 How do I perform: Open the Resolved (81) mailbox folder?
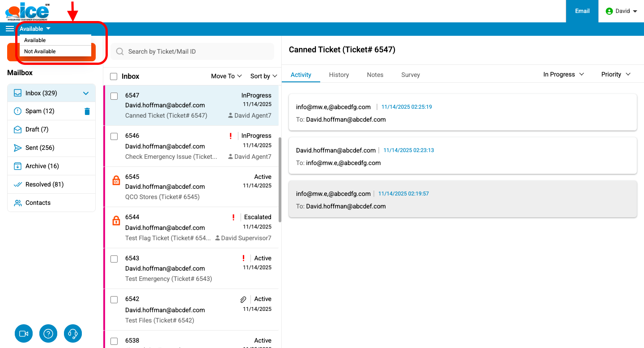click(x=44, y=184)
